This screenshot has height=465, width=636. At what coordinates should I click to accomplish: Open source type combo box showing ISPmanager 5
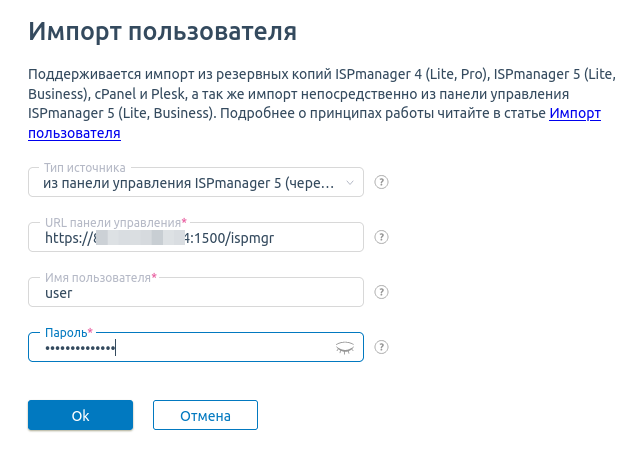[196, 182]
